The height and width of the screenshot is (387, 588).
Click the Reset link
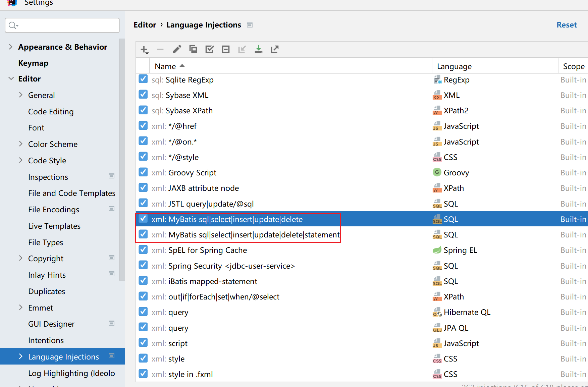pos(567,25)
